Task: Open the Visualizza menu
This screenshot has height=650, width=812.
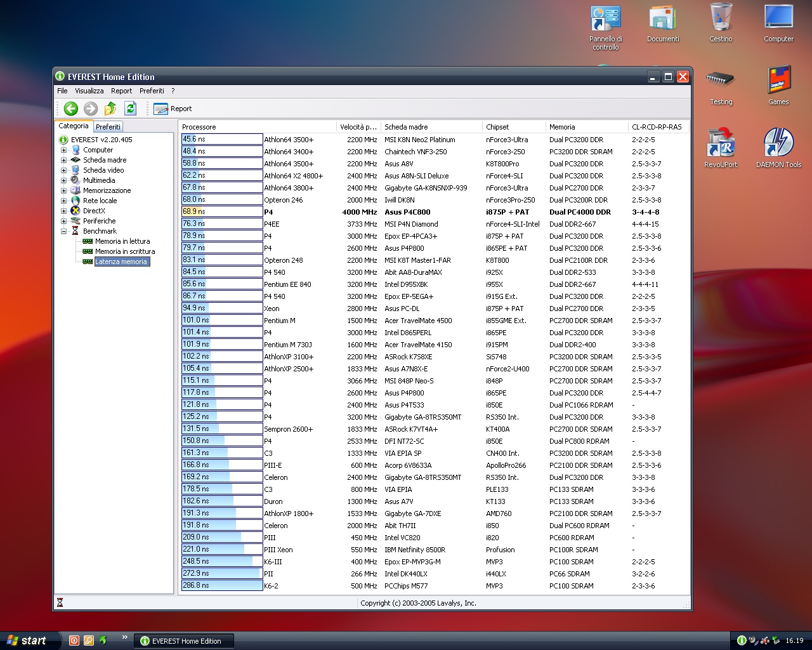Action: click(89, 91)
